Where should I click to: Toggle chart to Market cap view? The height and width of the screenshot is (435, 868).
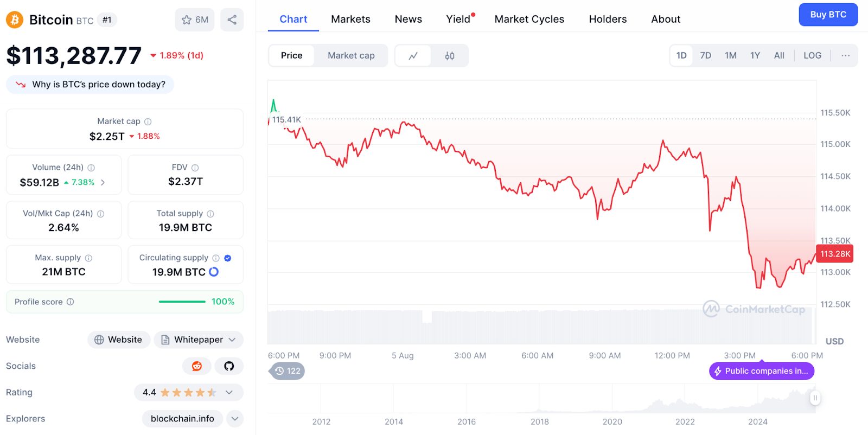point(351,55)
